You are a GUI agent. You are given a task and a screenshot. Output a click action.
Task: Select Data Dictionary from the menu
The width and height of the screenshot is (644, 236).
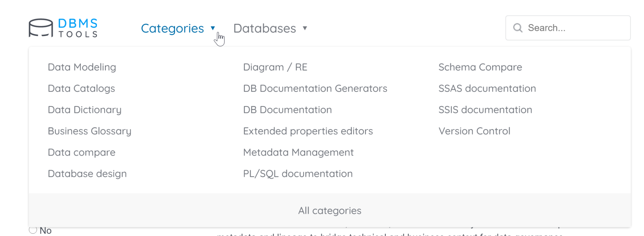pyautogui.click(x=84, y=110)
